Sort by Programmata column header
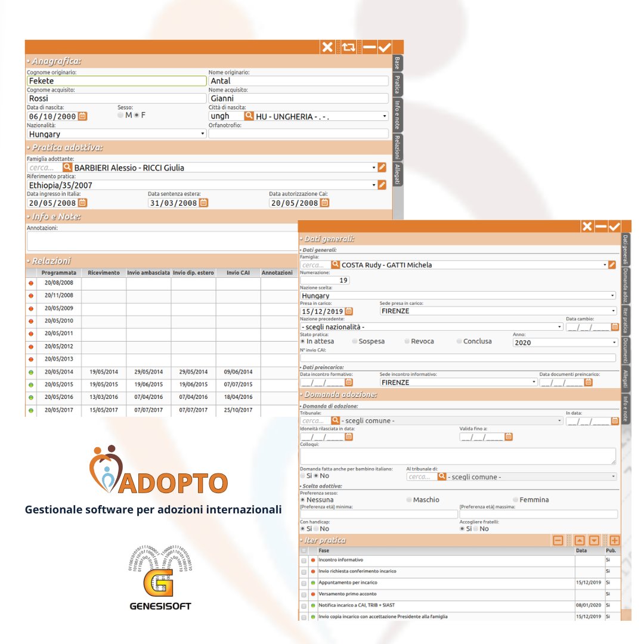Screen dimensions: 644x644 (58, 273)
